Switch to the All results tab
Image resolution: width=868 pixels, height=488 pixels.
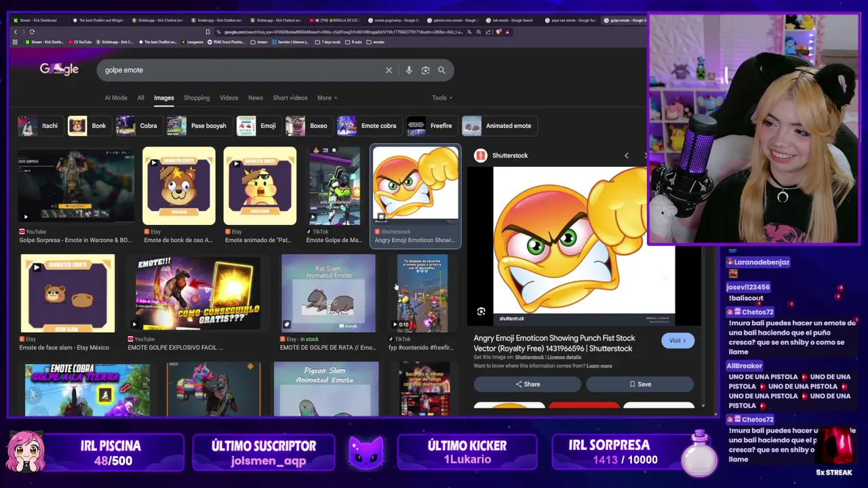[140, 98]
